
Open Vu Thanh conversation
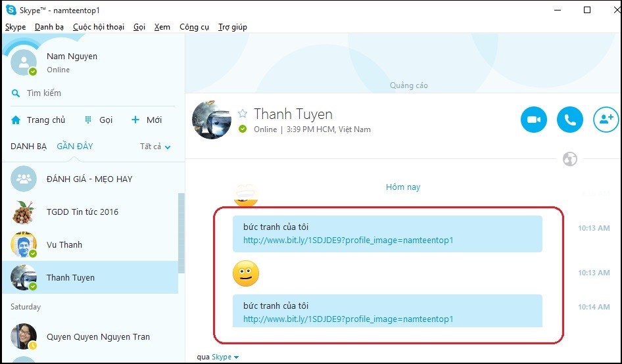pos(90,244)
